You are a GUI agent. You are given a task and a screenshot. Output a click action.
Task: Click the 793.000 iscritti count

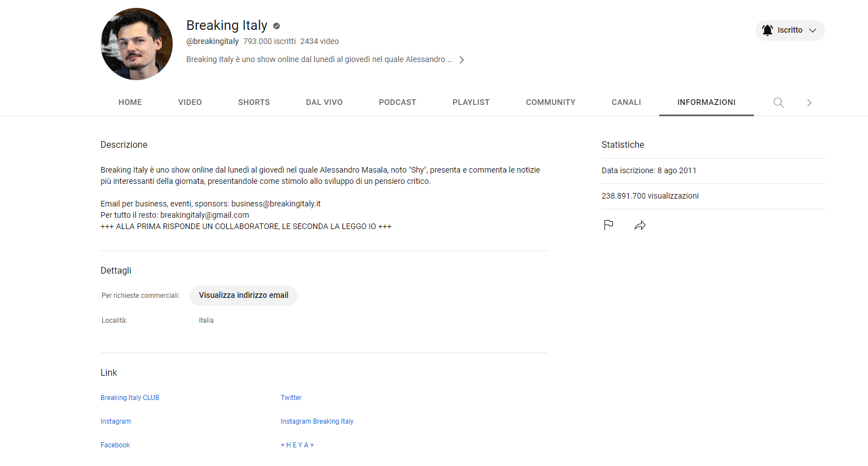(x=270, y=41)
